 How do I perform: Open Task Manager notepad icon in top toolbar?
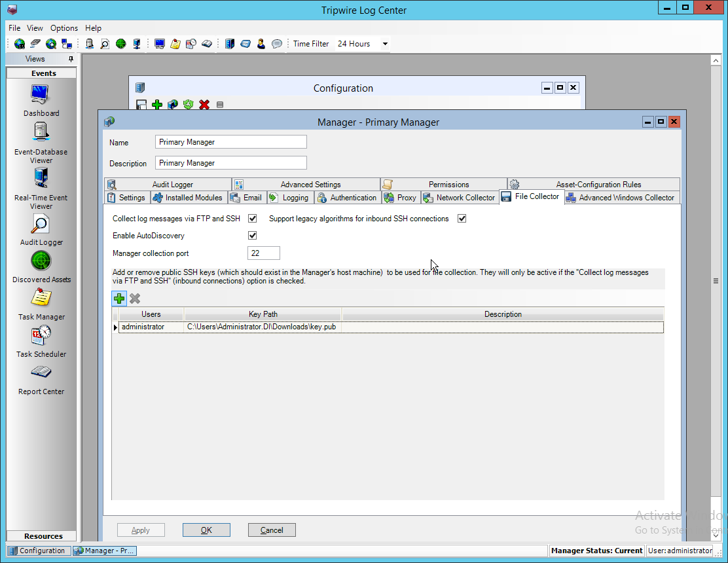click(x=175, y=44)
